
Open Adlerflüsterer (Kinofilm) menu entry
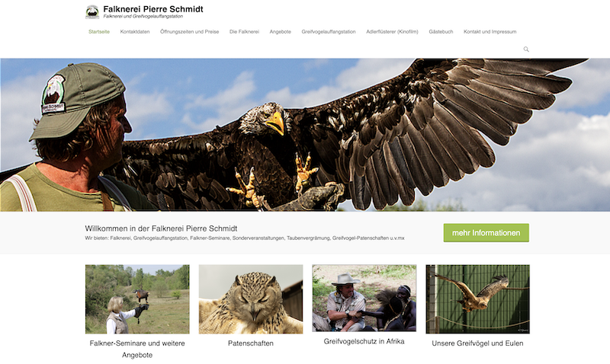point(392,32)
